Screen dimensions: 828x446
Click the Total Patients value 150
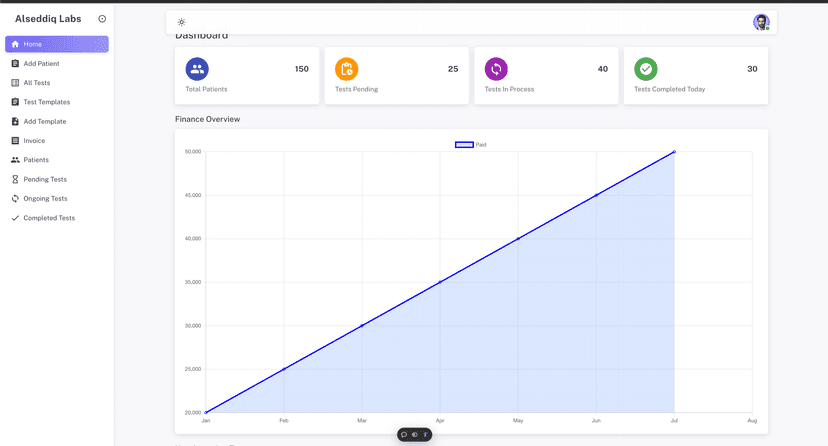point(302,69)
